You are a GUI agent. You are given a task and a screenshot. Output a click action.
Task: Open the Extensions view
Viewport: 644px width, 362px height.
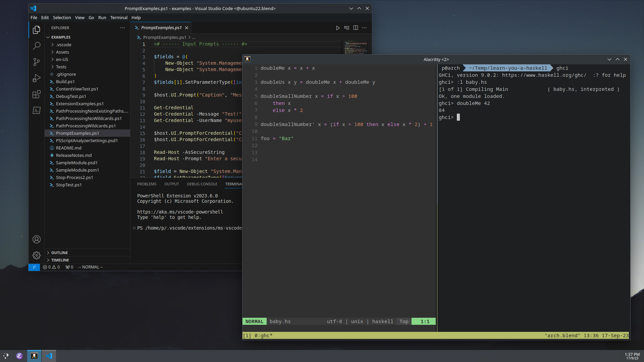pos(37,94)
